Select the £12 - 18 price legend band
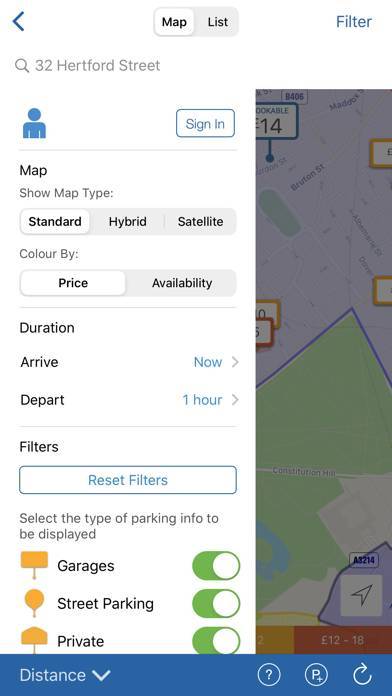This screenshot has width=392, height=696. (343, 640)
